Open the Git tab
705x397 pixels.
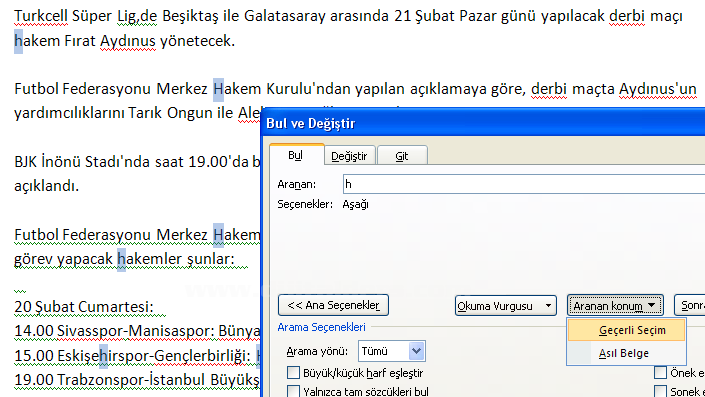point(402,156)
